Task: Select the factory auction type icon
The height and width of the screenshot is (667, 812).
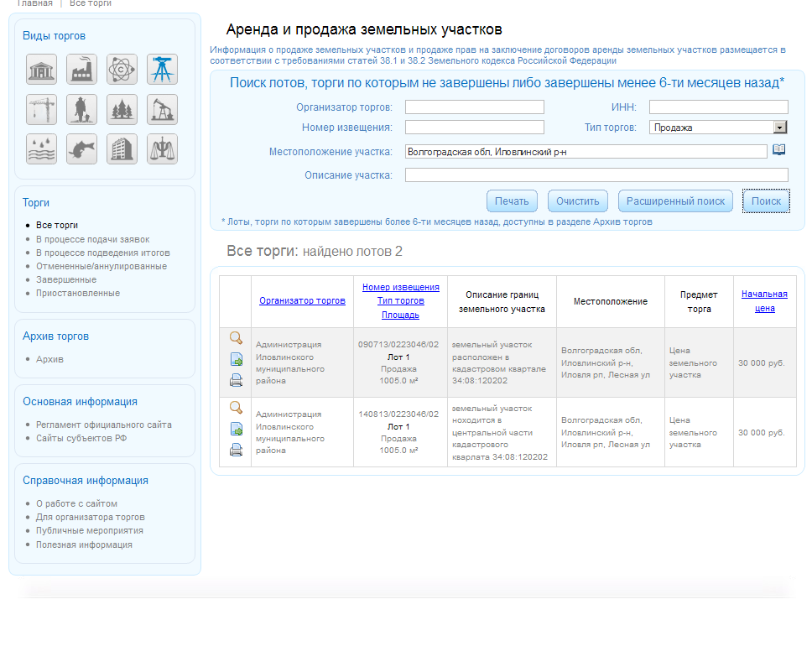Action: tap(81, 70)
